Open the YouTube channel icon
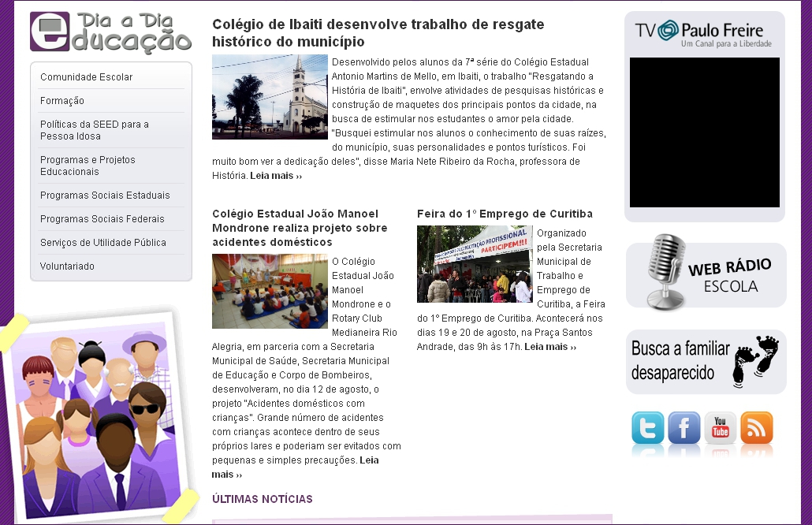 pos(720,429)
